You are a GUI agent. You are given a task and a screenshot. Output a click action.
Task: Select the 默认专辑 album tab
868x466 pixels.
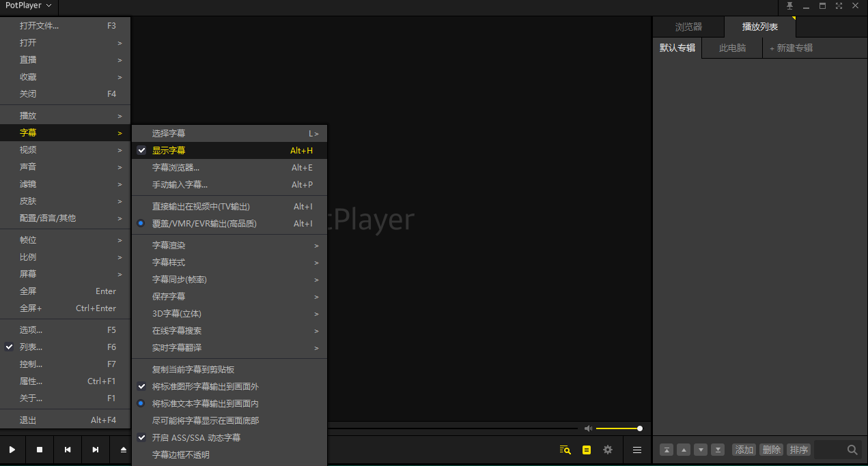677,48
